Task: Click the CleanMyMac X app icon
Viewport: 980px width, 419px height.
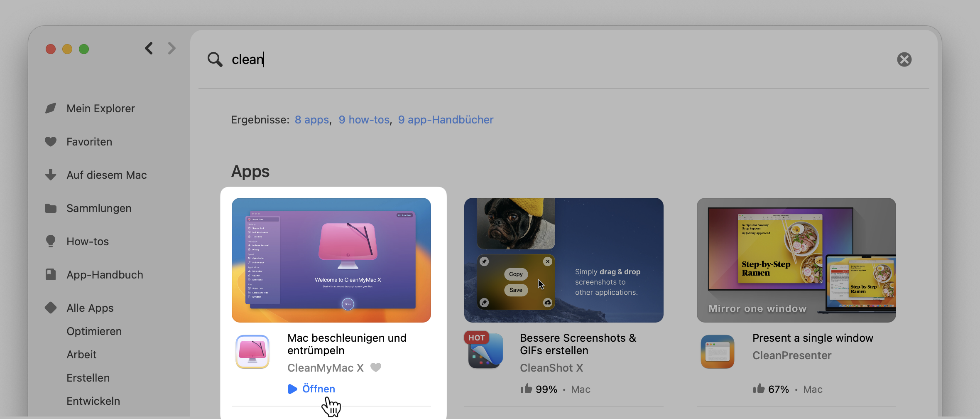Action: pos(252,352)
